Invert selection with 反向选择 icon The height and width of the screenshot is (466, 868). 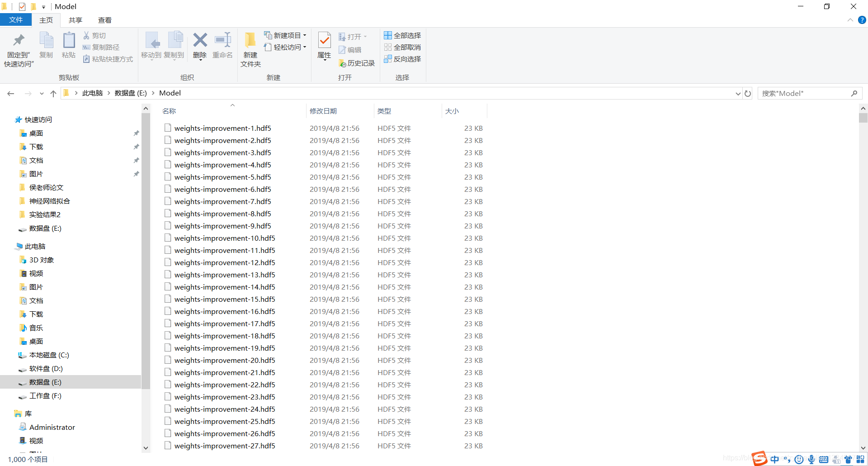pyautogui.click(x=402, y=59)
